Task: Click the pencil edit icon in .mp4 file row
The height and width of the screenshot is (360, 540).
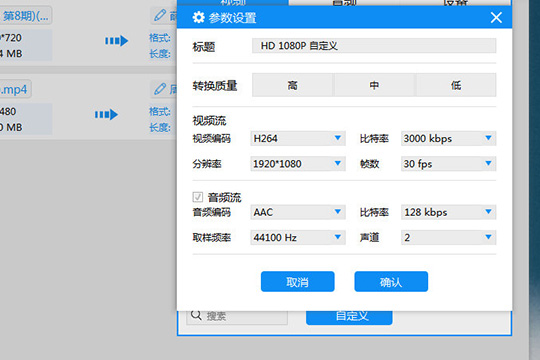Action: point(159,89)
